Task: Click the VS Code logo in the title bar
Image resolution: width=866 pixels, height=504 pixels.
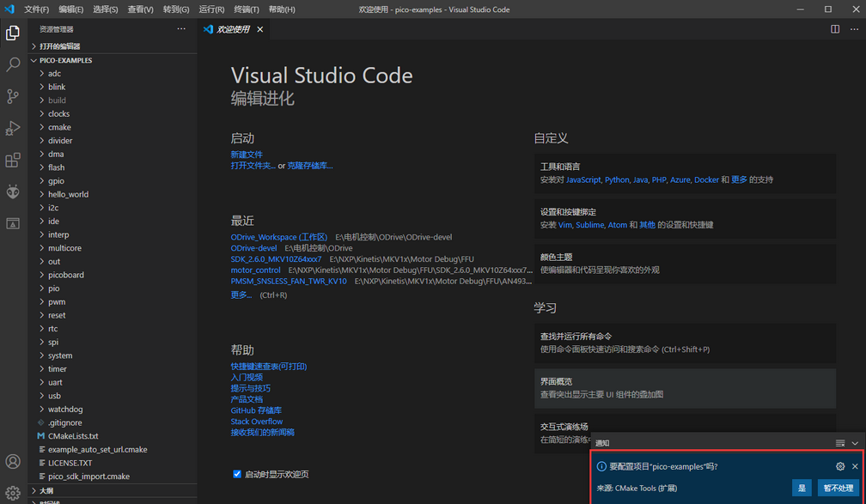Action: pyautogui.click(x=9, y=9)
